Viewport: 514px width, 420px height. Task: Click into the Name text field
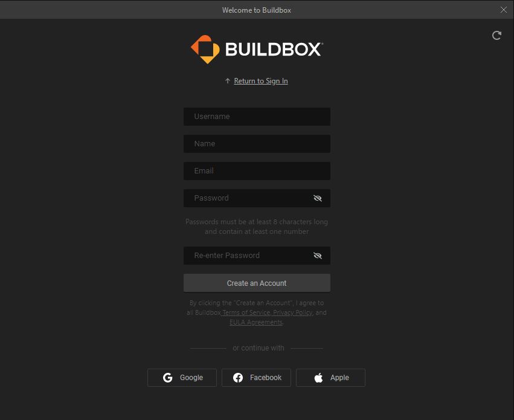tap(257, 144)
